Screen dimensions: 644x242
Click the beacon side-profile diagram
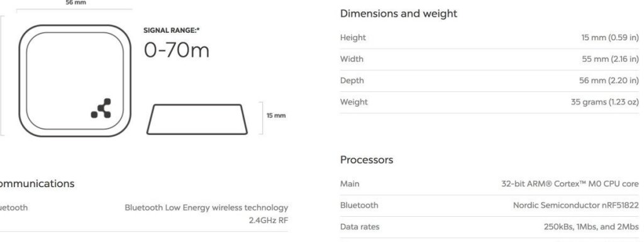(197, 119)
